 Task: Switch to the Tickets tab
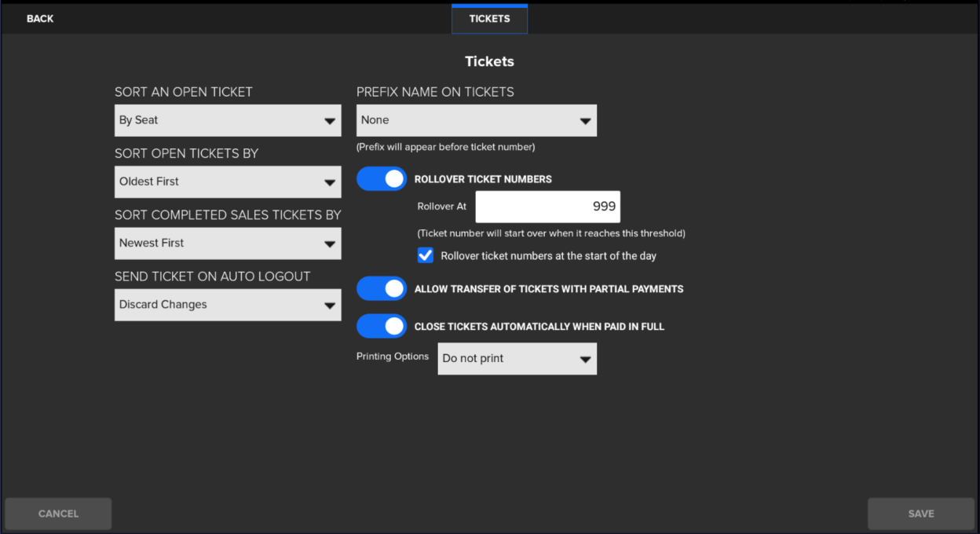click(489, 19)
